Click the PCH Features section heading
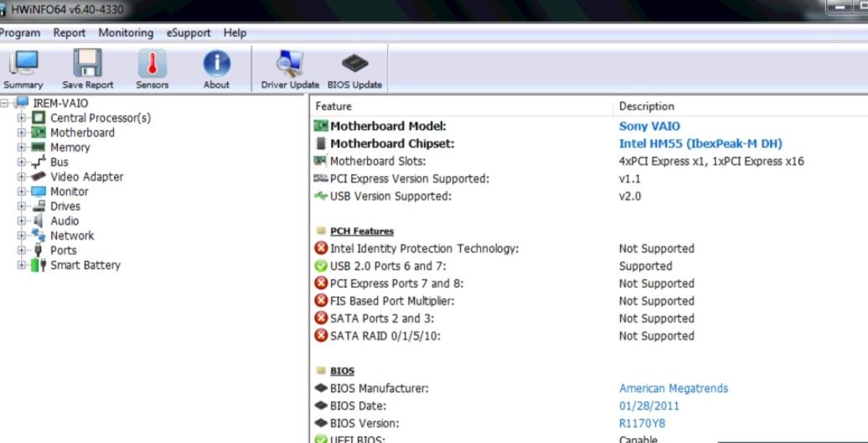The height and width of the screenshot is (443, 868). coord(361,231)
